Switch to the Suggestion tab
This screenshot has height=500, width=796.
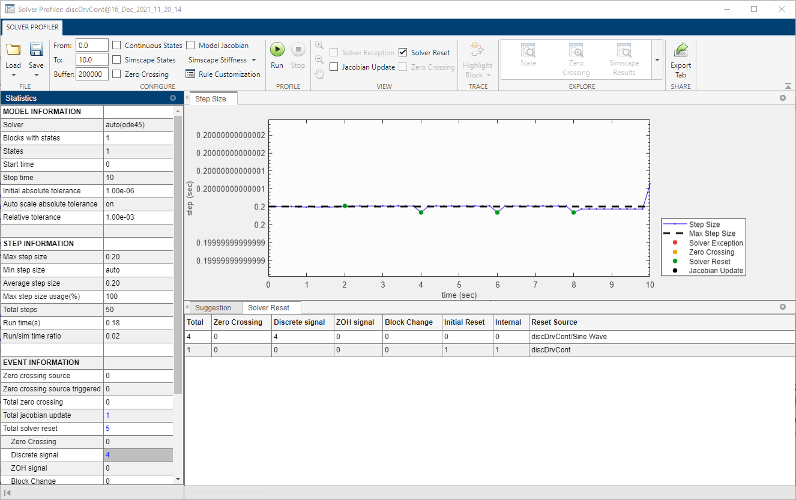click(211, 307)
